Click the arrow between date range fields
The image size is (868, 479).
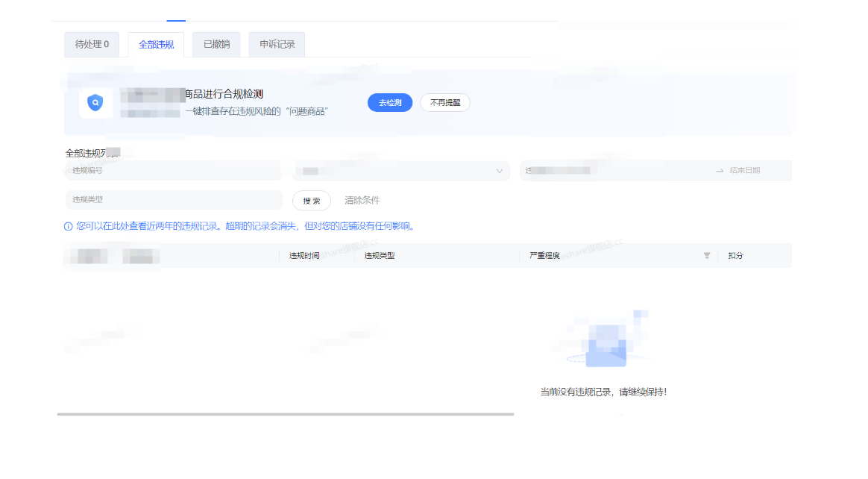tap(720, 171)
